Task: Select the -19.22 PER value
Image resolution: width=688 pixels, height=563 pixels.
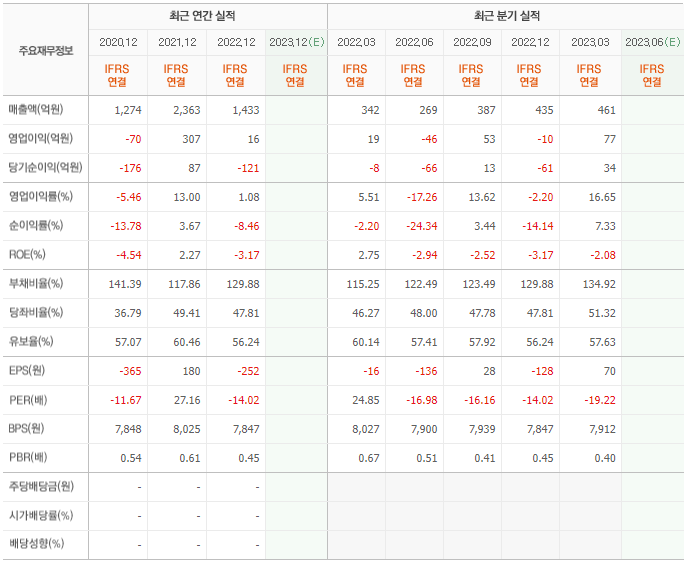Action: click(600, 400)
